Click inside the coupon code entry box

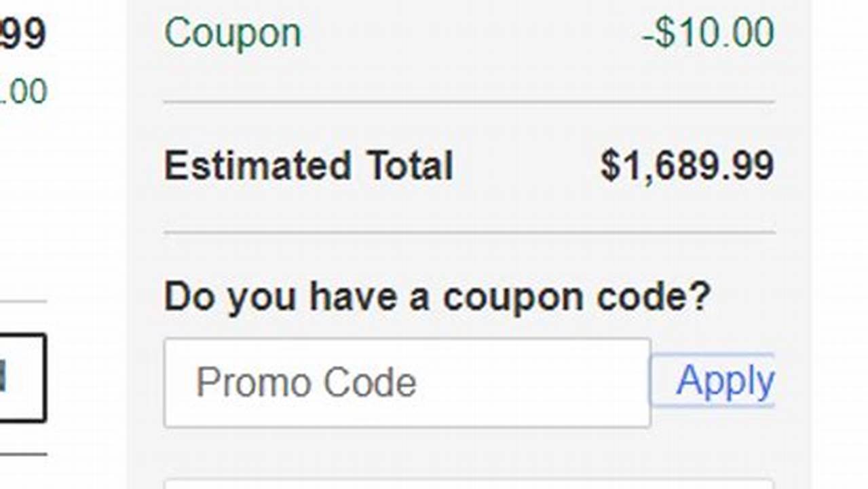click(407, 382)
